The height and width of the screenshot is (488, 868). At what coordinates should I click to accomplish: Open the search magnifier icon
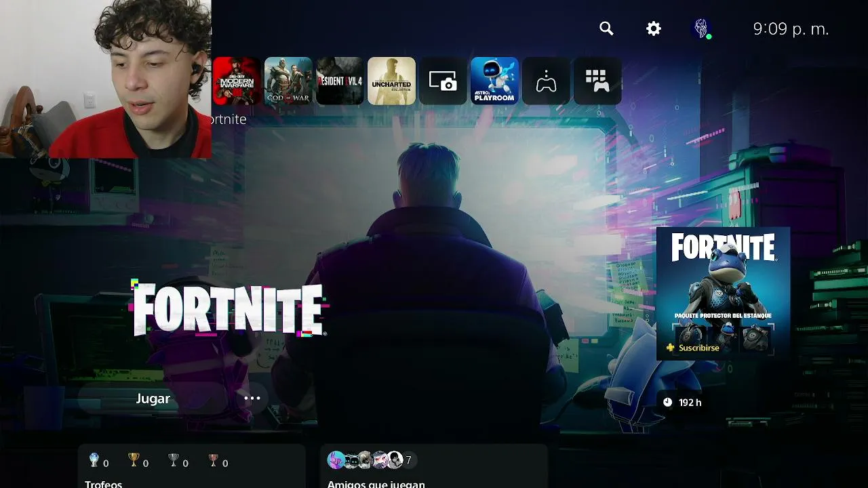coord(606,28)
